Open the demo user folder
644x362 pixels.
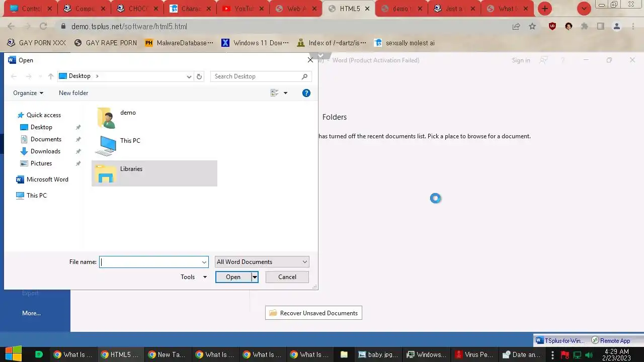point(117,118)
